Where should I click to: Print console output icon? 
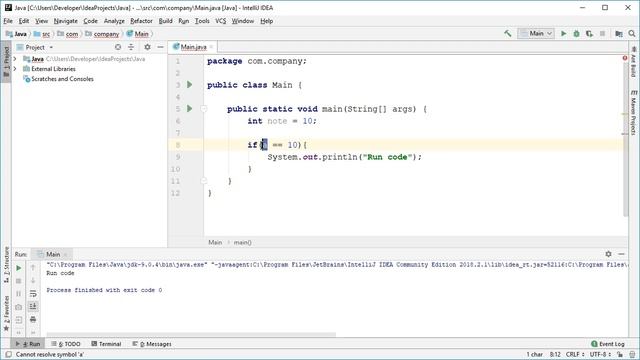pyautogui.click(x=33, y=319)
